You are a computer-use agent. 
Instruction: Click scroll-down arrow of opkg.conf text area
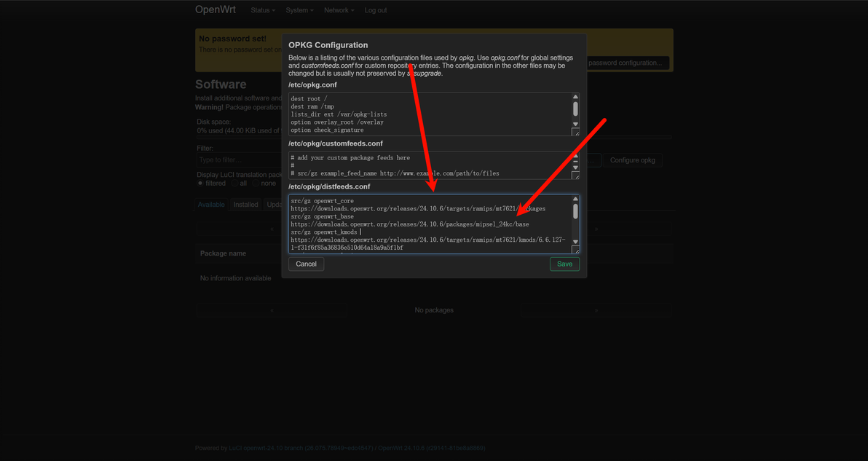pos(575,124)
